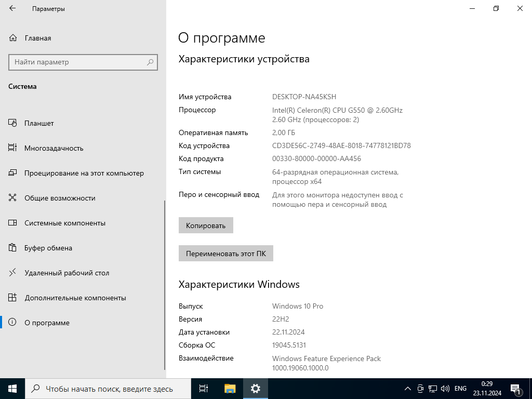Click the Характеристики Windows heading
532x399 pixels.
239,284
